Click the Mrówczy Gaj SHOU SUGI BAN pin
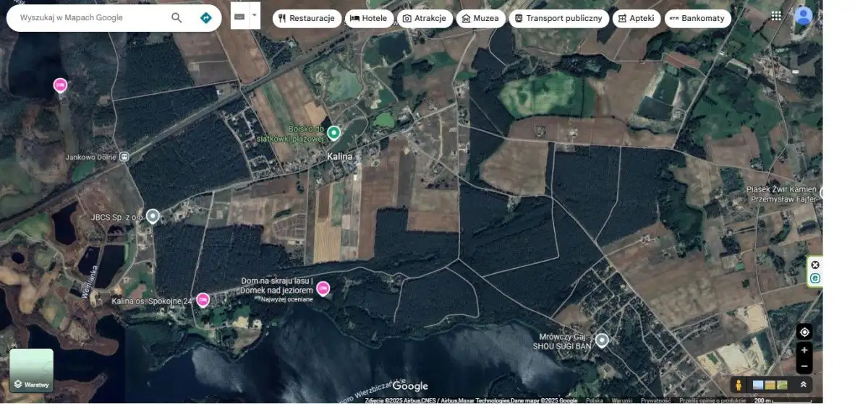 (601, 340)
